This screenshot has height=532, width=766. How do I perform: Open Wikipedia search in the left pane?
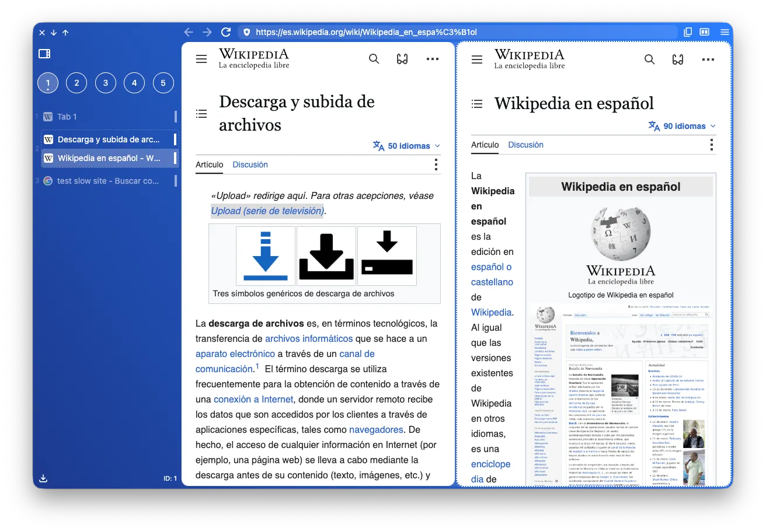[374, 59]
